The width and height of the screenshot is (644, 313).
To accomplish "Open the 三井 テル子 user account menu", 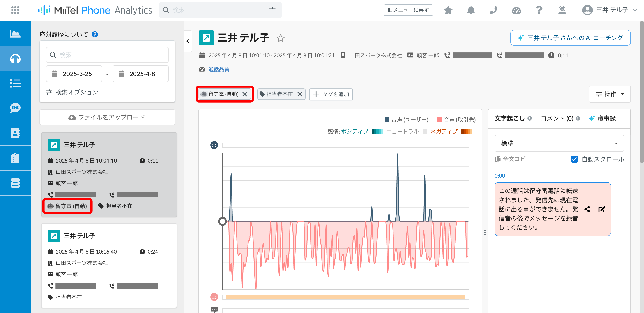I will click(610, 10).
